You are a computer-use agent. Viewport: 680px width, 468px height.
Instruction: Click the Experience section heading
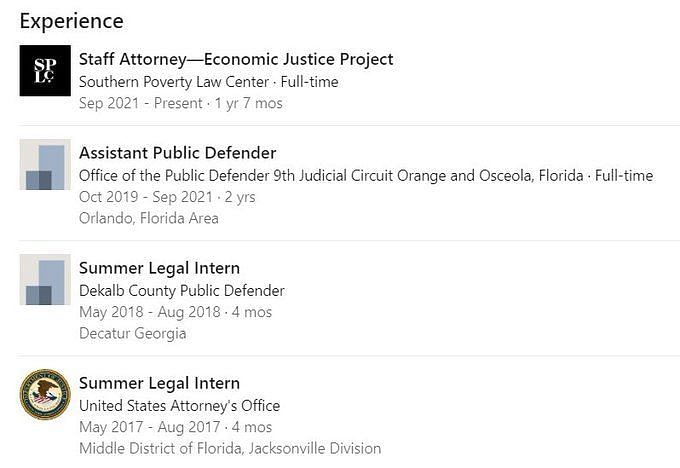72,21
